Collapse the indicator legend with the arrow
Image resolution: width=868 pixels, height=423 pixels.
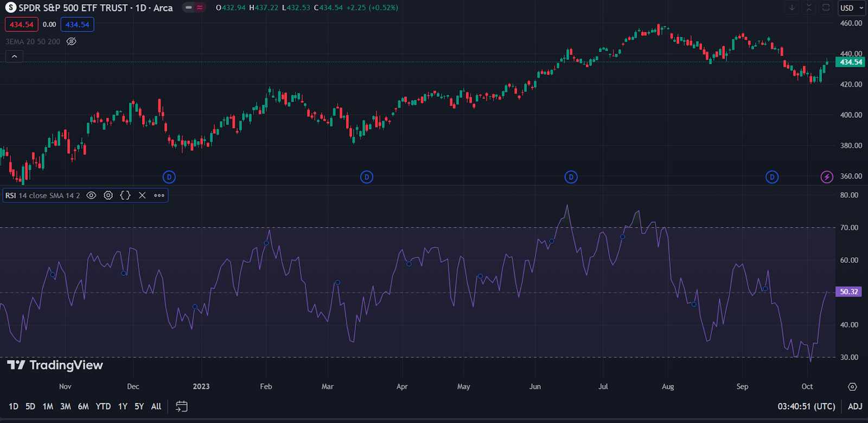(x=14, y=56)
